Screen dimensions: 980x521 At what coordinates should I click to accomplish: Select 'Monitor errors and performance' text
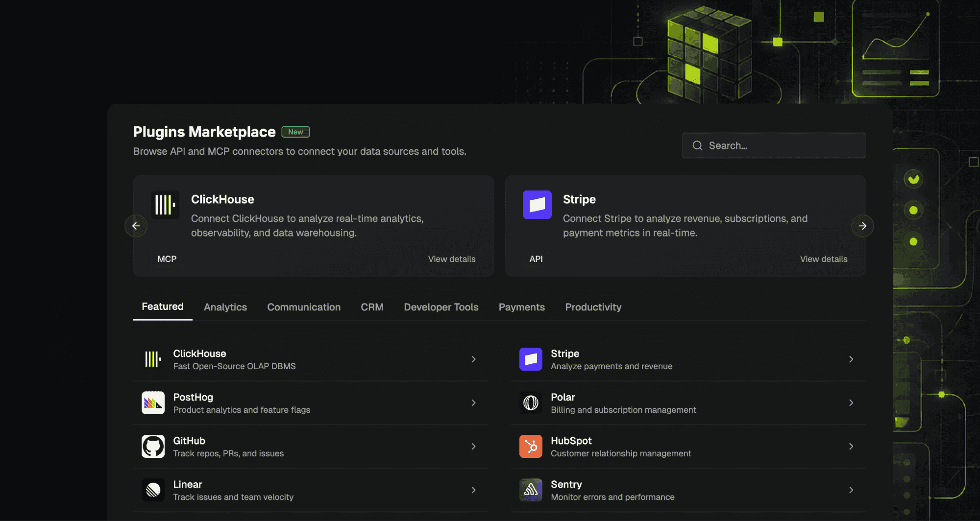coord(612,497)
